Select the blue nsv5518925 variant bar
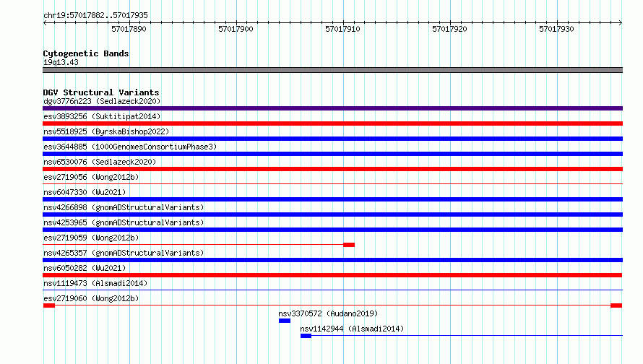The height and width of the screenshot is (364, 643). [332, 139]
